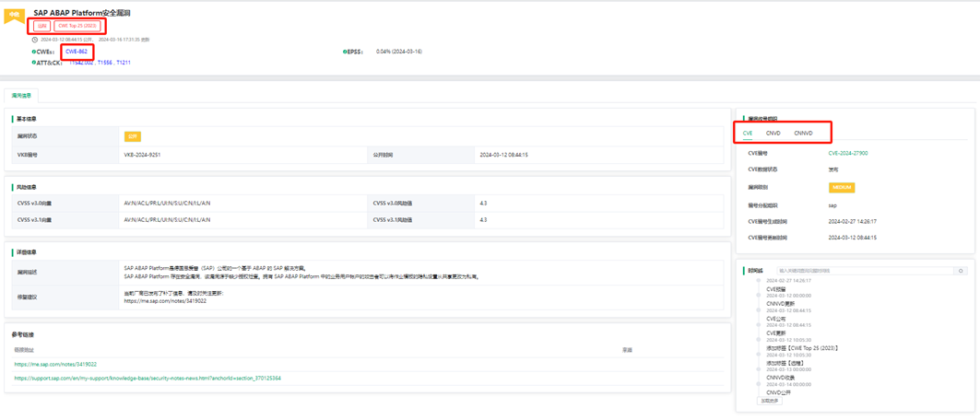
Task: Click the CVSS v3.0 risk score 4.3
Action: tap(483, 203)
